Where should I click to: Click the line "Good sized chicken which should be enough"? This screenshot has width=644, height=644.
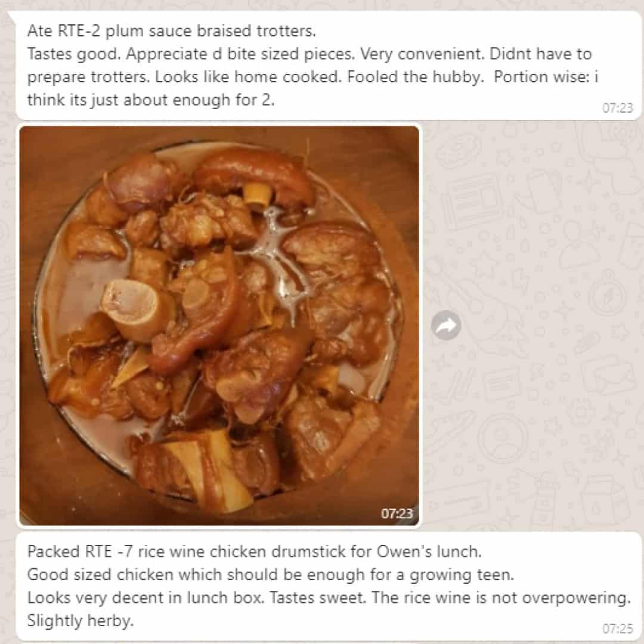pos(271,575)
